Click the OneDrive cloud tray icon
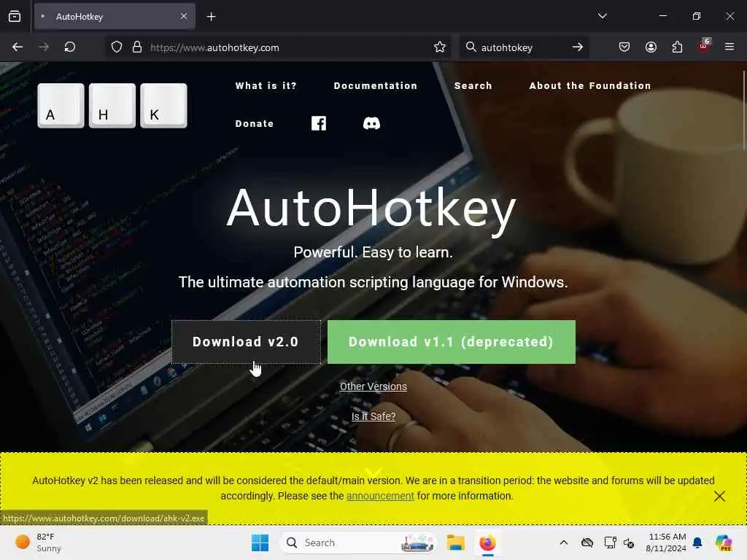Image resolution: width=747 pixels, height=560 pixels. point(587,542)
